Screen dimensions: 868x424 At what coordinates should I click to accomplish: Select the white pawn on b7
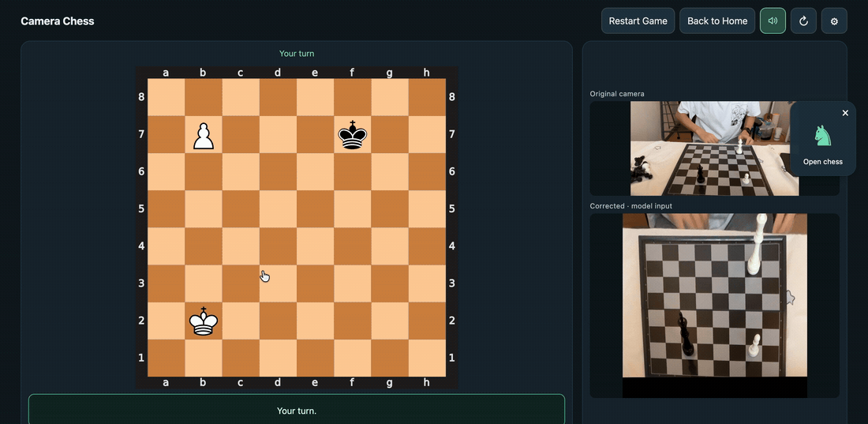click(203, 135)
